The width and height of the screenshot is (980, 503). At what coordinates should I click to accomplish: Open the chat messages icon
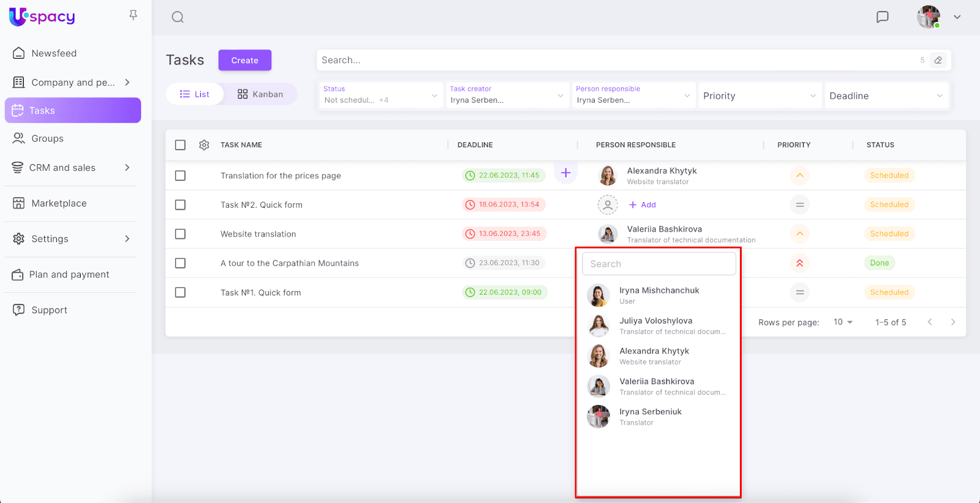click(x=882, y=17)
